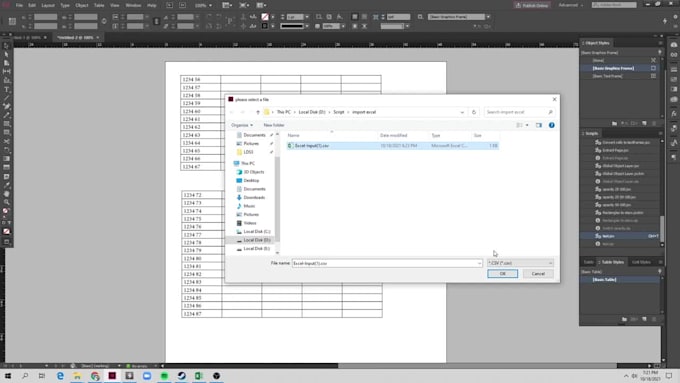The width and height of the screenshot is (680, 383).
Task: Click the InDesign taskbar icon
Action: click(112, 376)
